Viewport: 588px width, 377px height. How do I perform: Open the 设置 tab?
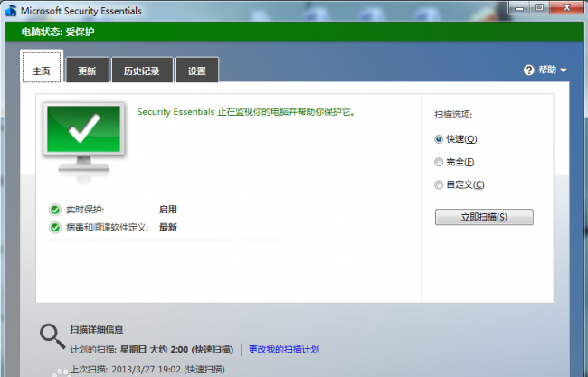[197, 71]
